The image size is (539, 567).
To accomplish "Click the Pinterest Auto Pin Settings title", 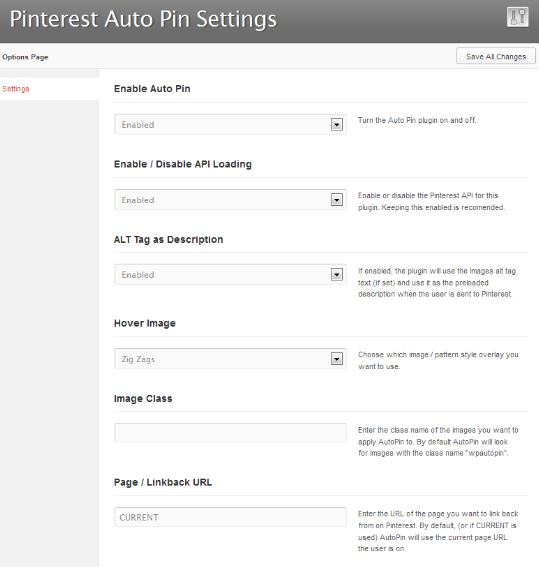I will (143, 19).
